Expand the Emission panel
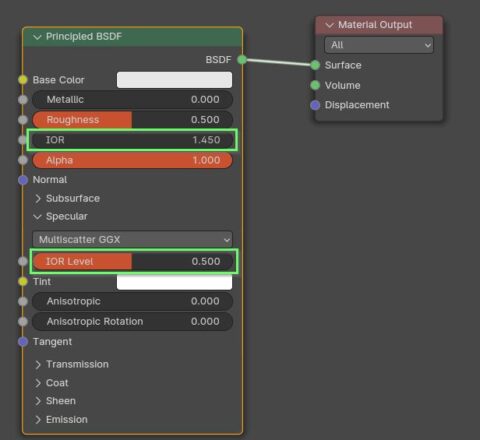 pos(38,420)
